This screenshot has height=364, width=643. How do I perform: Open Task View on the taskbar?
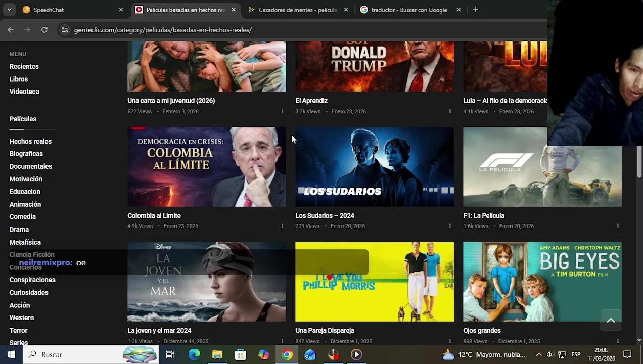point(170,354)
